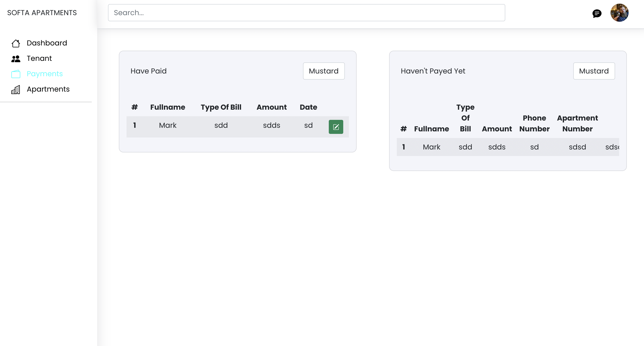Select the Payments menu label

pos(45,74)
